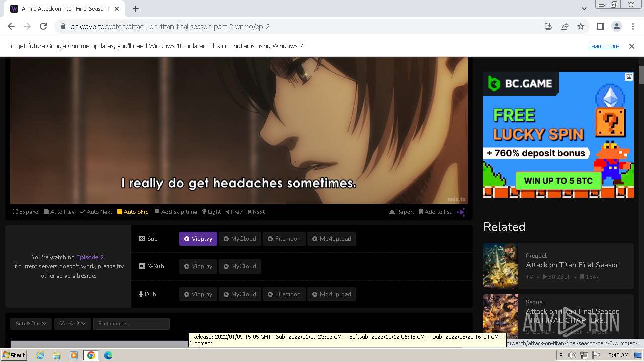This screenshot has width=644, height=362.
Task: Click the Chrome icon in the taskbar
Action: coord(91,355)
